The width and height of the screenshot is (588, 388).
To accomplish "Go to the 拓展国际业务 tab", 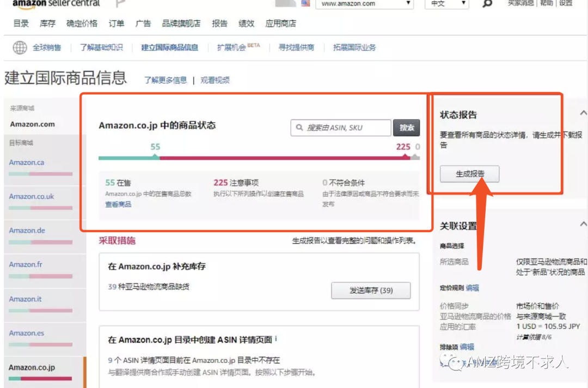I will (354, 47).
